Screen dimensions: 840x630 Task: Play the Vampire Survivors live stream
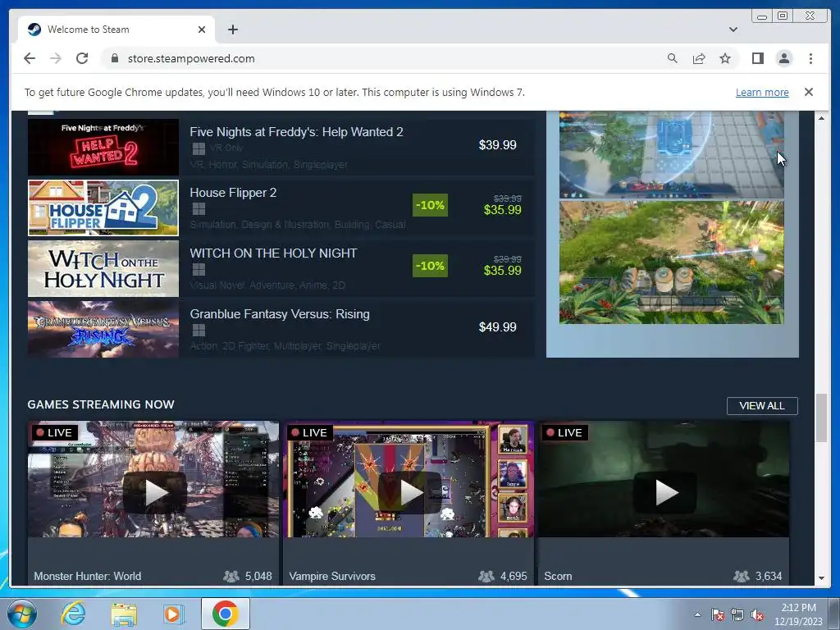(410, 492)
